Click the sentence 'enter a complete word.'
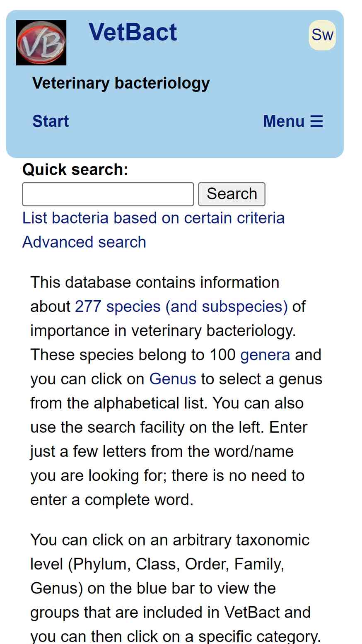This screenshot has width=362, height=644. (112, 499)
